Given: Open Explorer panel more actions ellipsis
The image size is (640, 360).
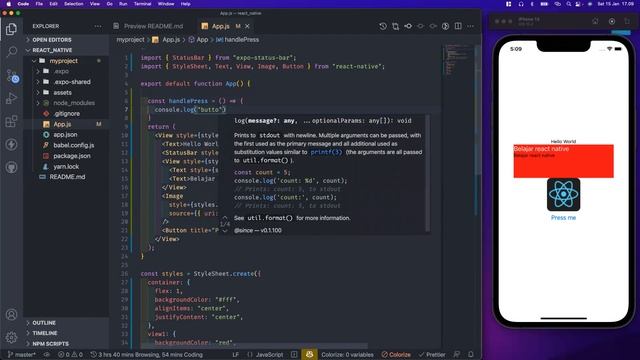Looking at the screenshot, I should (98, 26).
